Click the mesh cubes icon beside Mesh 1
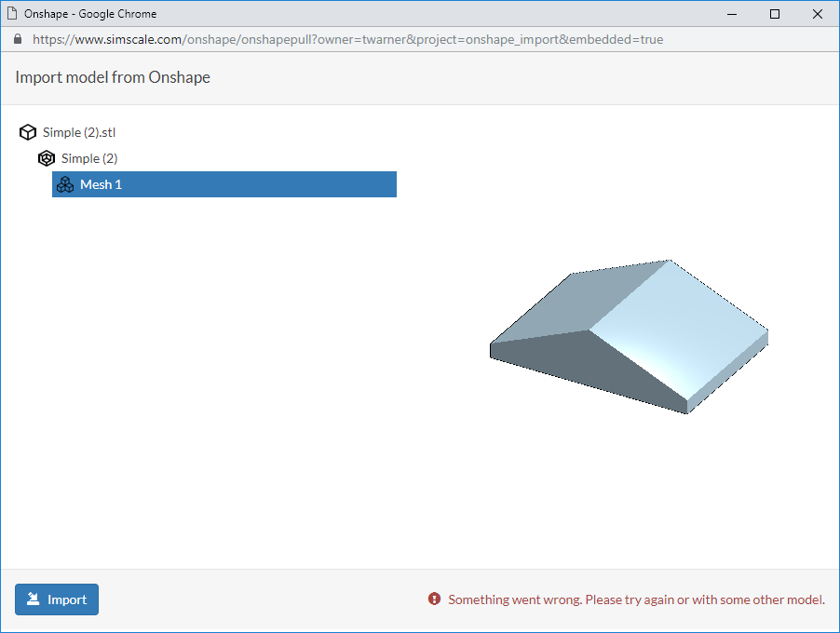The height and width of the screenshot is (633, 840). coord(65,184)
